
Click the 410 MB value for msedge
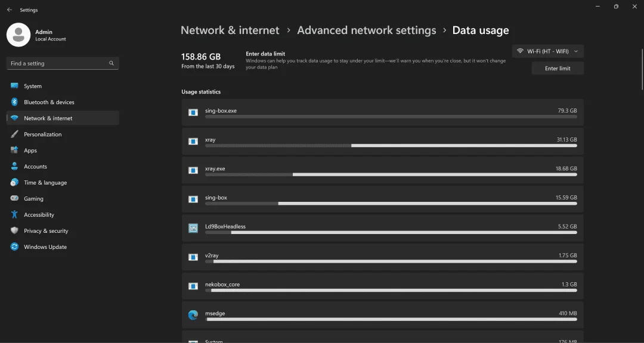568,313
